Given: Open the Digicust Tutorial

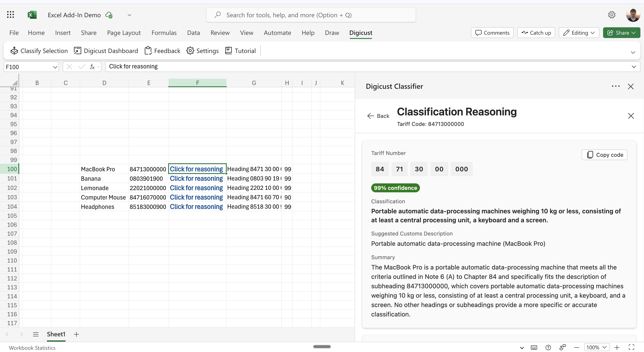Looking at the screenshot, I should click(240, 51).
